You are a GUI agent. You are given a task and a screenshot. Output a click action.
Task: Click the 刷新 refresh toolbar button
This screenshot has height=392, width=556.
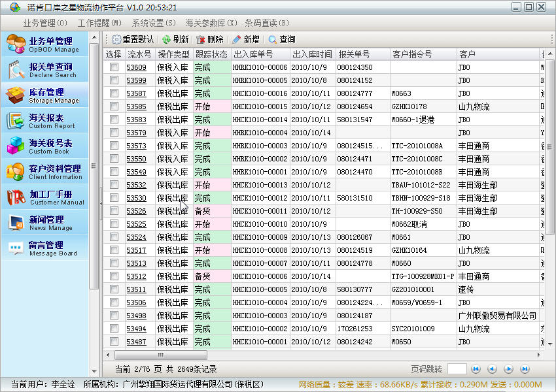[175, 40]
